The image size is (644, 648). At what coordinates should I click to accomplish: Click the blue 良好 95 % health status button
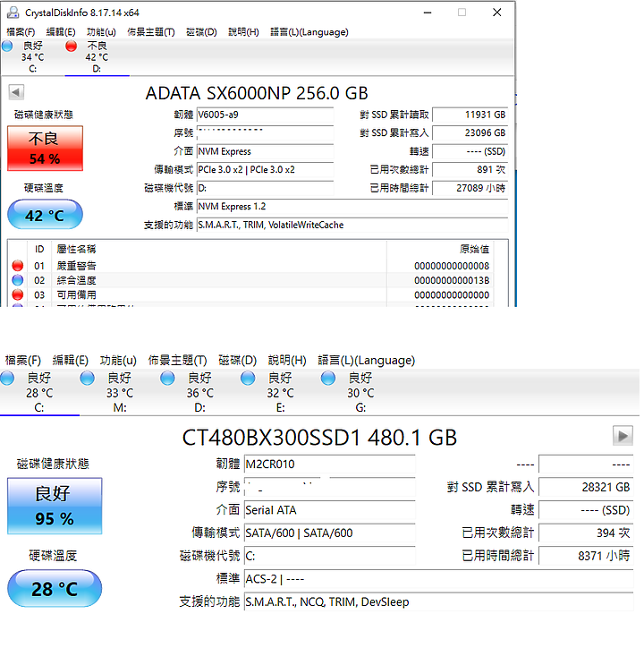pyautogui.click(x=55, y=506)
